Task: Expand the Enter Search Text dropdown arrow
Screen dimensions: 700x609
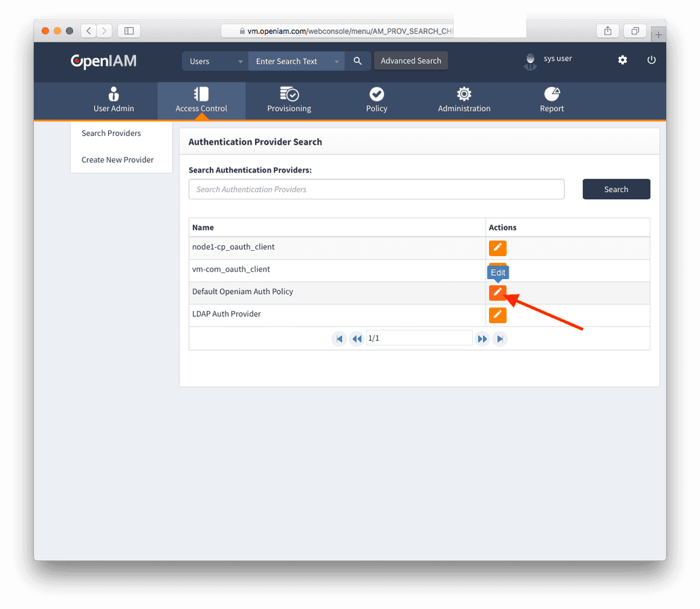Action: coord(336,60)
